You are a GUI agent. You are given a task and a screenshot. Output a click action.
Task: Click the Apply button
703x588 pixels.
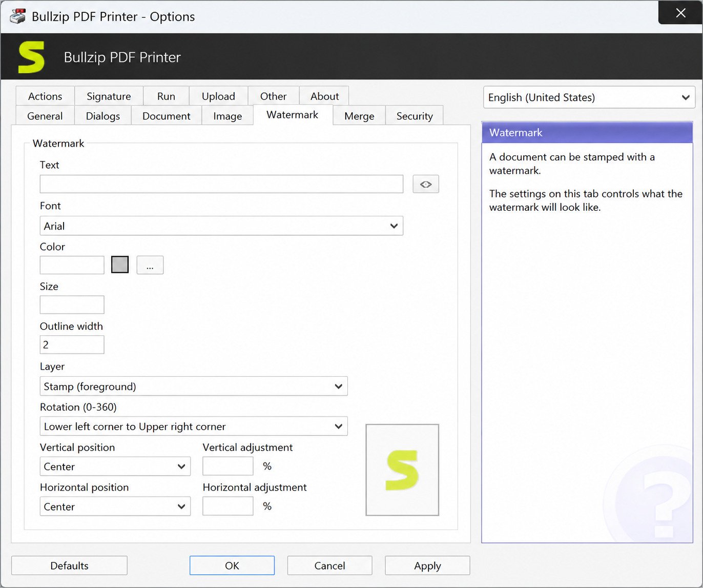tap(427, 565)
